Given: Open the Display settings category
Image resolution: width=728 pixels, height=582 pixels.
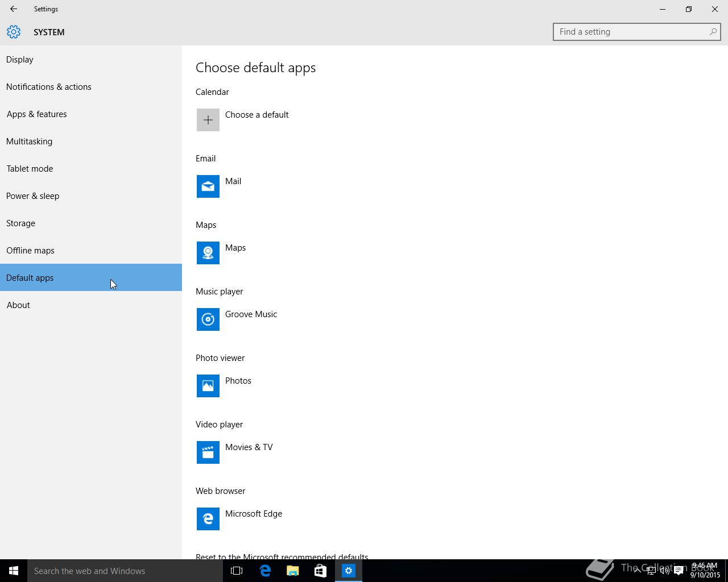Looking at the screenshot, I should click(91, 59).
